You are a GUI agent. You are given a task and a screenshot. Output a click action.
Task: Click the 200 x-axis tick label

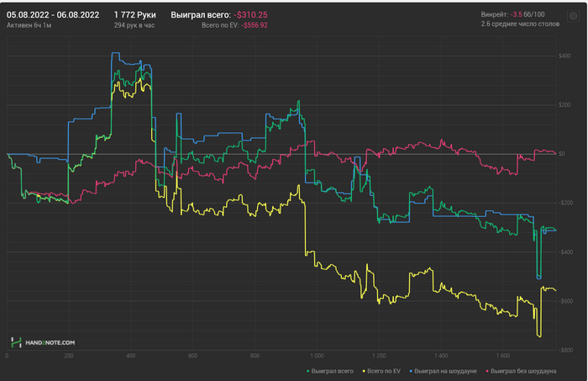(69, 356)
